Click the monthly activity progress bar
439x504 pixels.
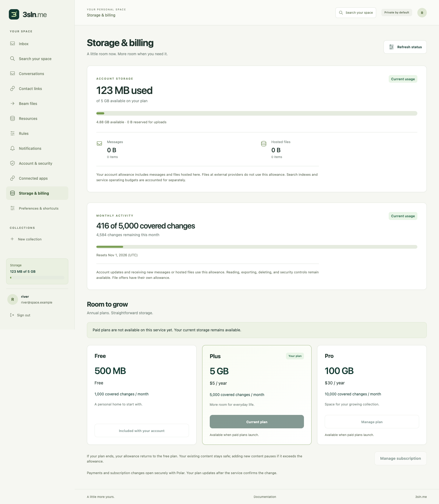tap(257, 247)
